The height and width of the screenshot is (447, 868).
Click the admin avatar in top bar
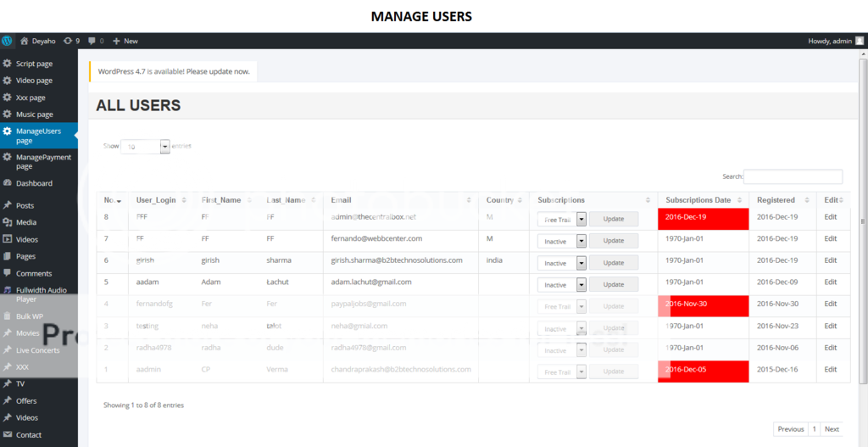860,41
